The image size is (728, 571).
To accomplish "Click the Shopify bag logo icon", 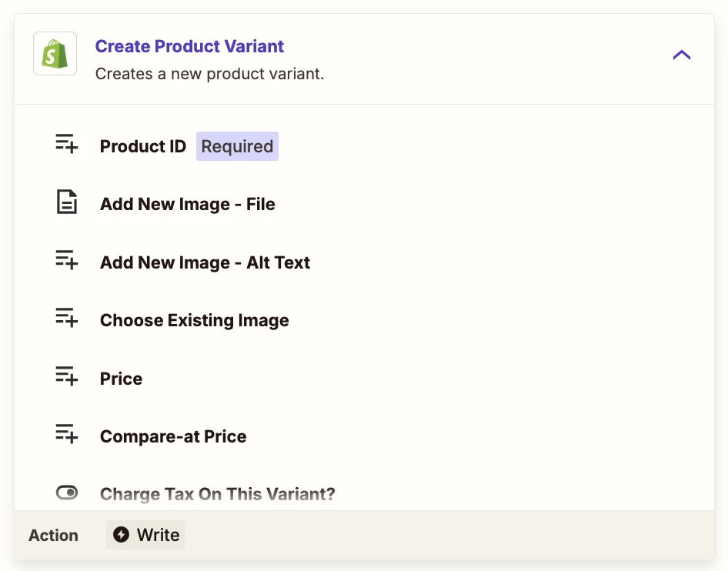I will tap(55, 53).
